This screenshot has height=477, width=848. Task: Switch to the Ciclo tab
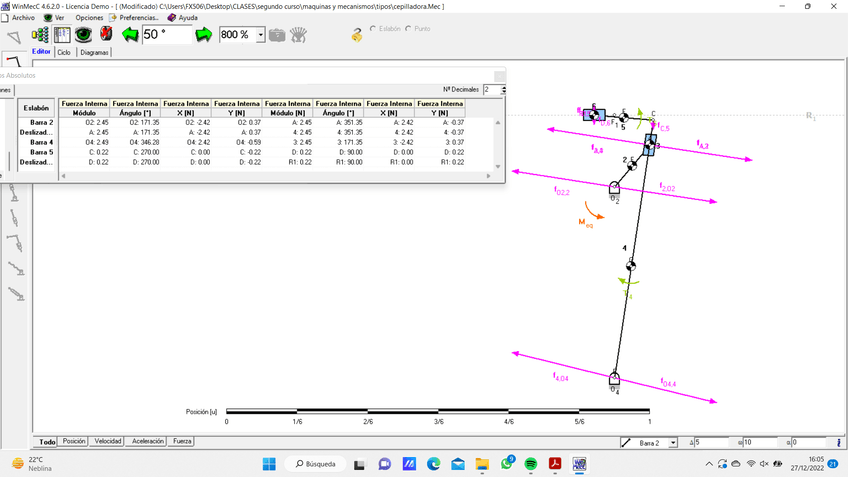click(63, 52)
